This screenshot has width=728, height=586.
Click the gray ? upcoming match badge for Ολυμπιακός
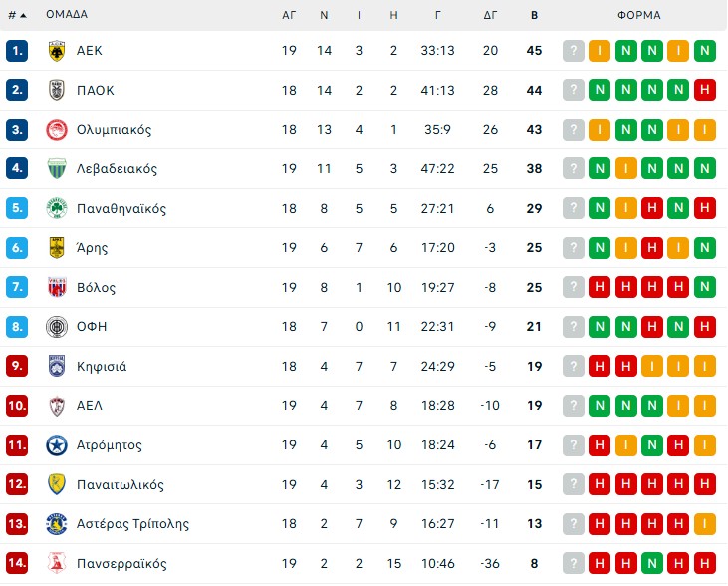[573, 130]
